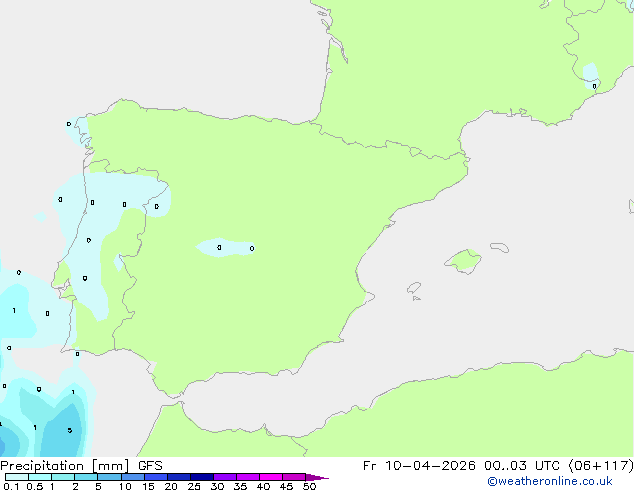The image size is (634, 490).
Task: Select the 0.5 to 1 mm legend swatch
Action: pyautogui.click(x=40, y=477)
